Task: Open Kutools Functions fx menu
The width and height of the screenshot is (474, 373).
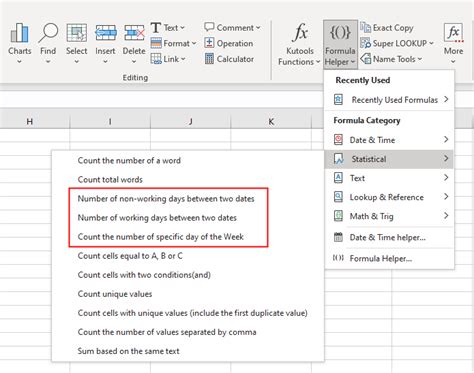Action: click(299, 44)
